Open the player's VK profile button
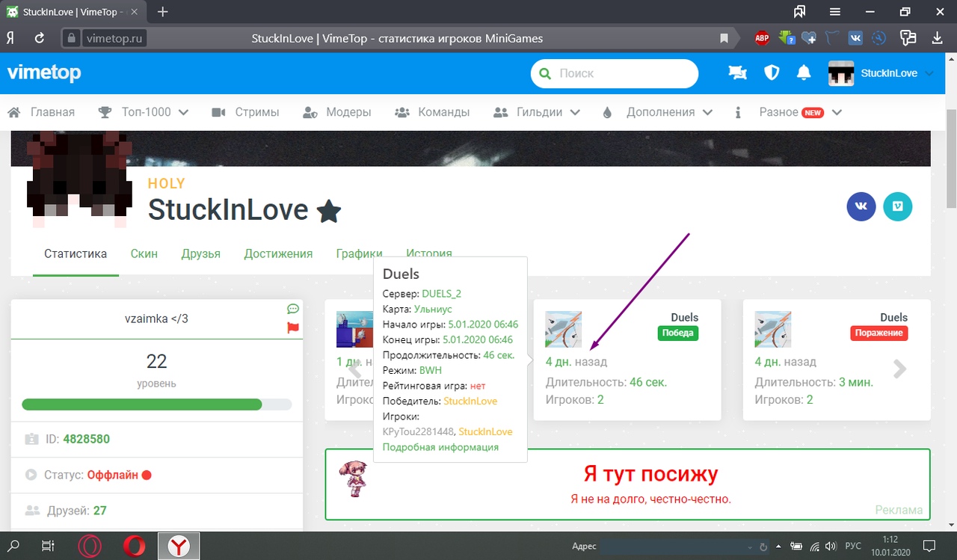This screenshot has height=560, width=957. (x=861, y=207)
